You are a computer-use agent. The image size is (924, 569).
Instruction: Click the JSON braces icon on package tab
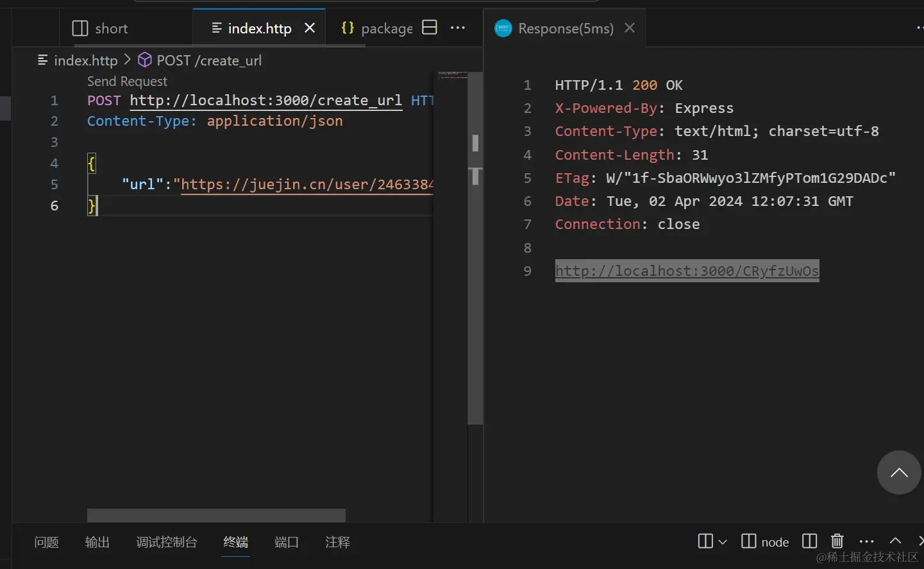pos(348,28)
